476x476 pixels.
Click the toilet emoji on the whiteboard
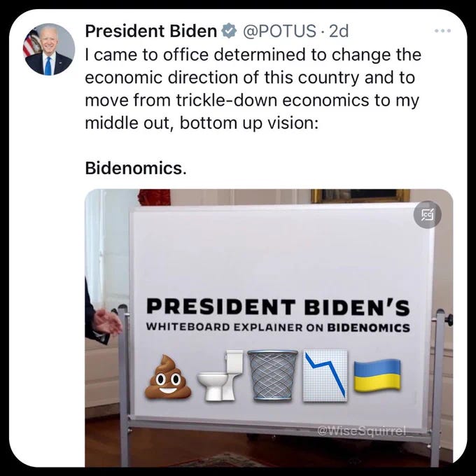click(220, 375)
